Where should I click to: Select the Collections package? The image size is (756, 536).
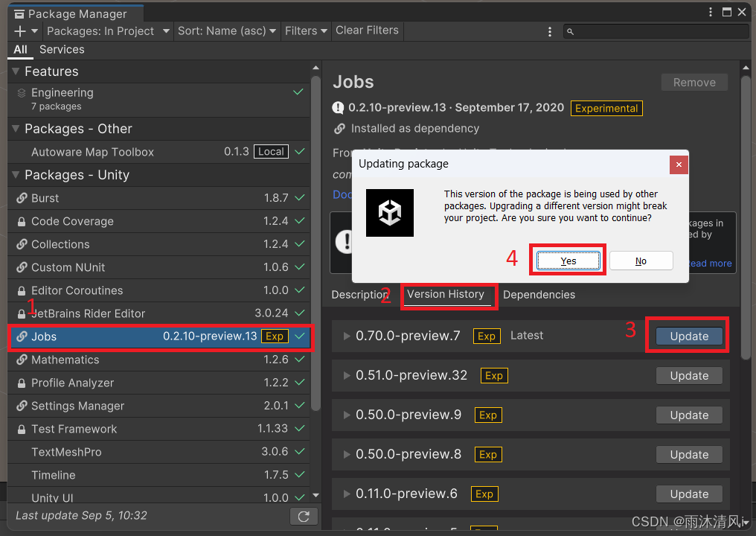pyautogui.click(x=159, y=245)
